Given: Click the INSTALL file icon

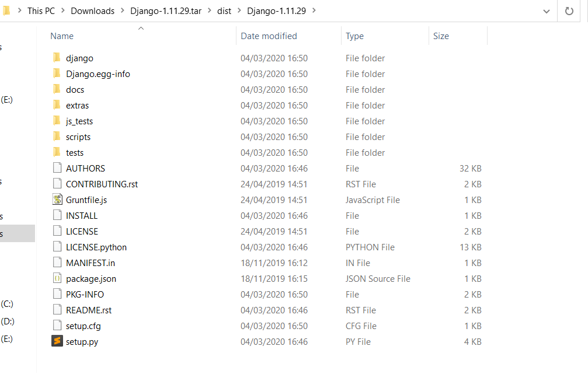Looking at the screenshot, I should coord(57,215).
